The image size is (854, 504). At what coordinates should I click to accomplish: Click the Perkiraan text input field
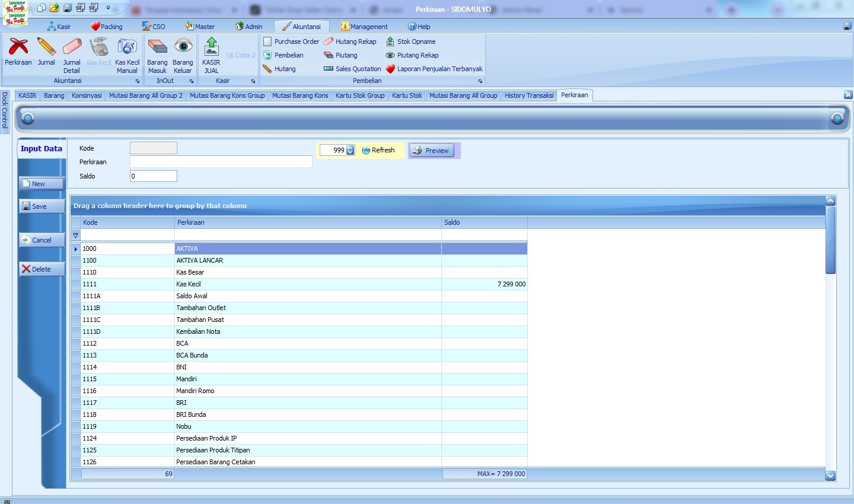pyautogui.click(x=221, y=162)
